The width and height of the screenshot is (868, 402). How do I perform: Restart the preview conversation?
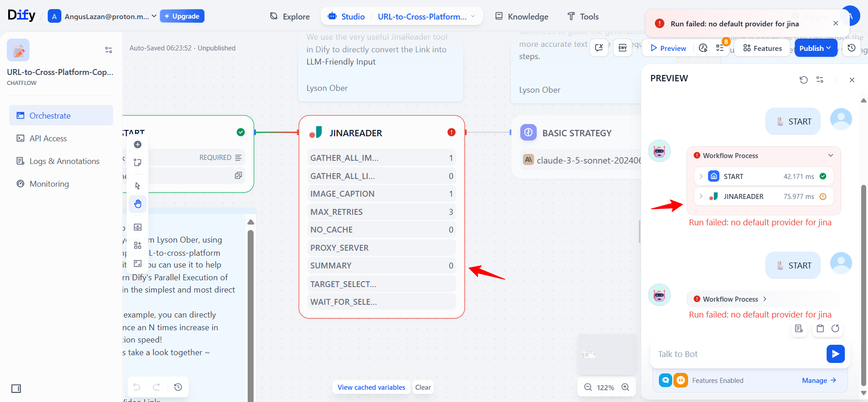[x=803, y=79]
